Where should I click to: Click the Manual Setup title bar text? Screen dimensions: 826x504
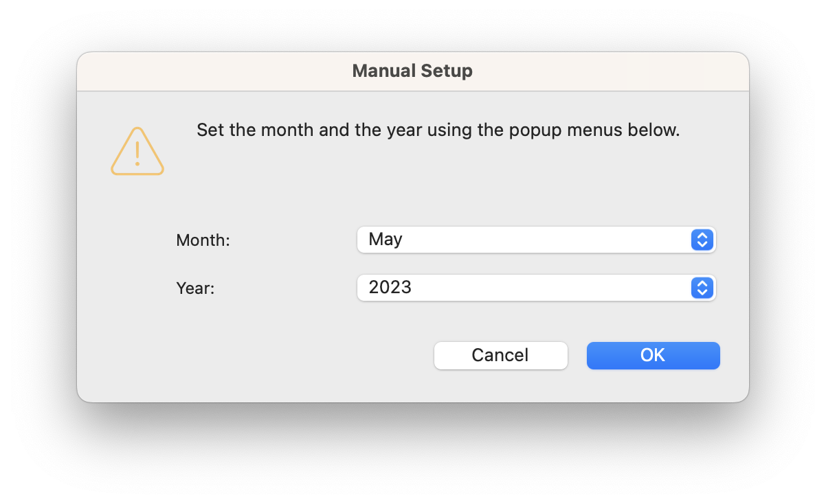pyautogui.click(x=412, y=71)
